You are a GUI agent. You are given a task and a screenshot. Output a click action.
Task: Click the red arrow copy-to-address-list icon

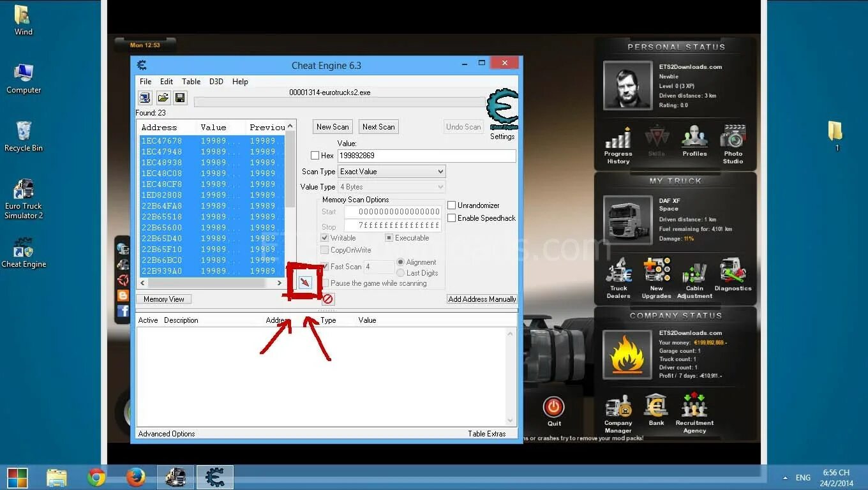(x=305, y=281)
